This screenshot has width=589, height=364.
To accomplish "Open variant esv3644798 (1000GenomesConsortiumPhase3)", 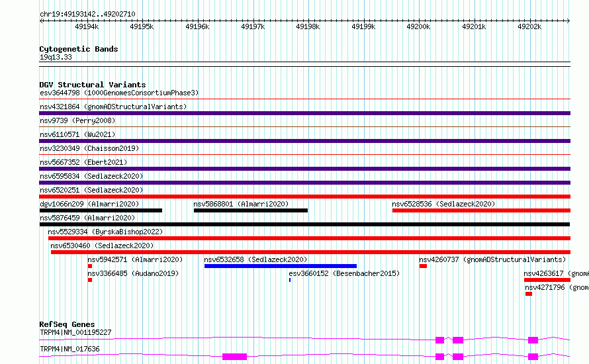I will 119,93.
